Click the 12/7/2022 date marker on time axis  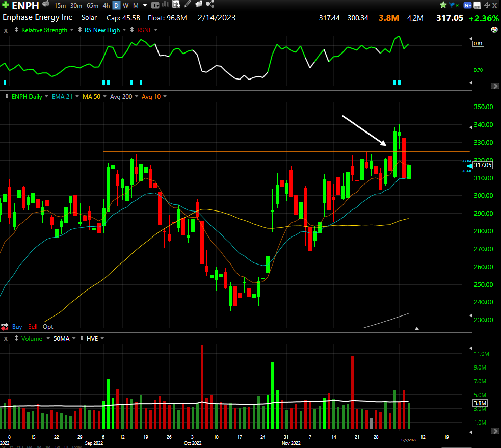click(409, 440)
